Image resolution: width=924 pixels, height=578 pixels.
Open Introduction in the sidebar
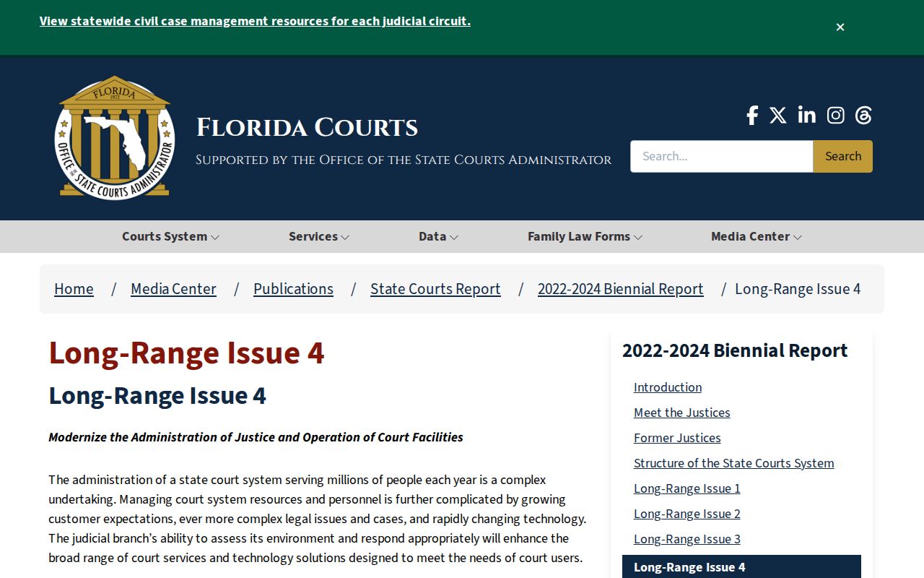(668, 387)
